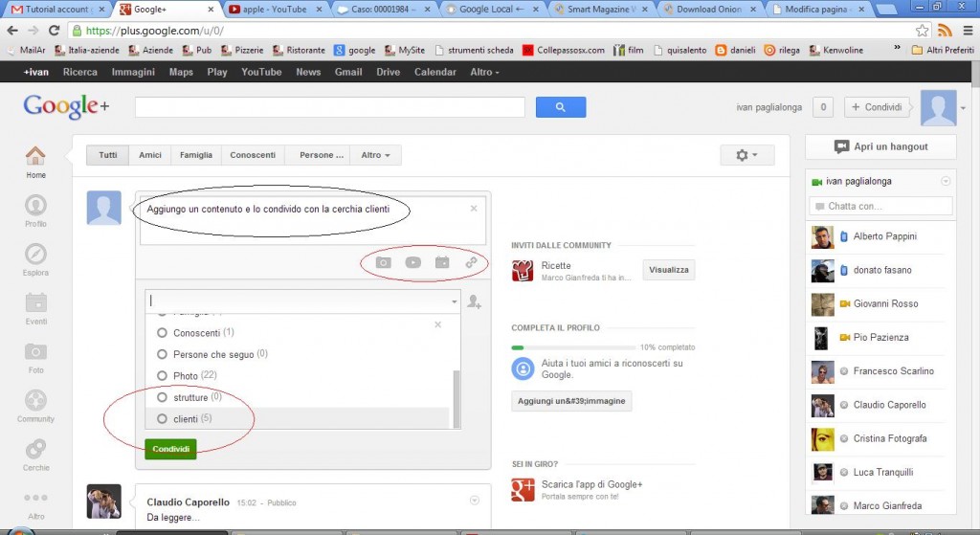Click the Google+ app download icon
980x535 pixels.
click(x=523, y=489)
